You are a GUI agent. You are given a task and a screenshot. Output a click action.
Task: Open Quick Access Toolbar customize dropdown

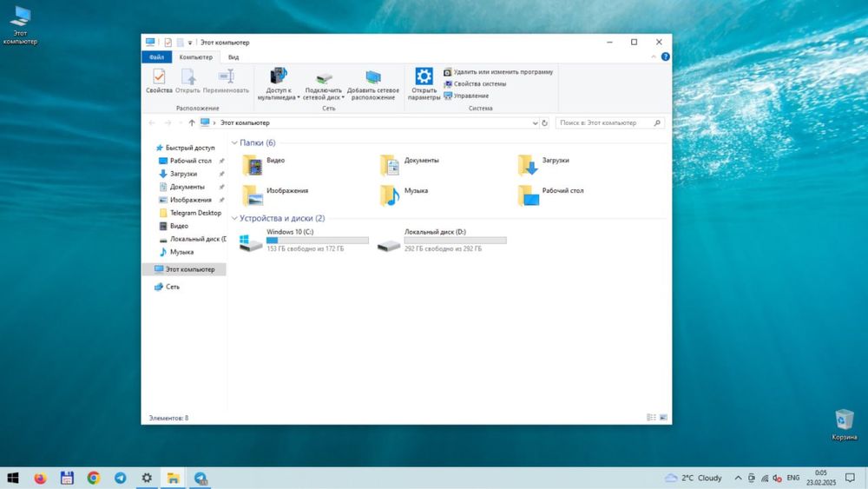pos(190,43)
